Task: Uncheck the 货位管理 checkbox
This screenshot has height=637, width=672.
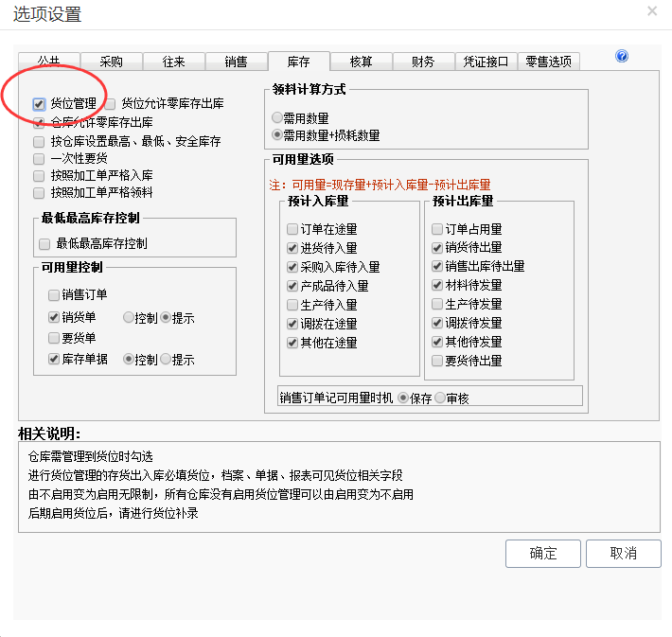Action: (39, 104)
